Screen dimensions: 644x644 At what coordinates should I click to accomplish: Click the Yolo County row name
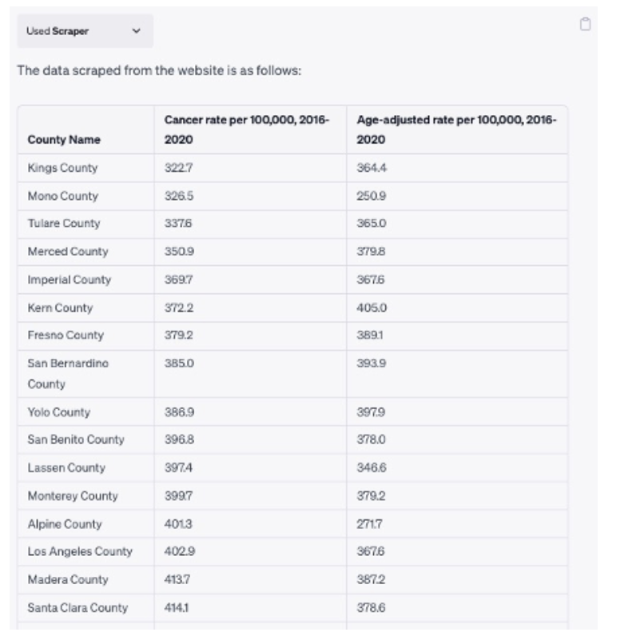pyautogui.click(x=58, y=412)
